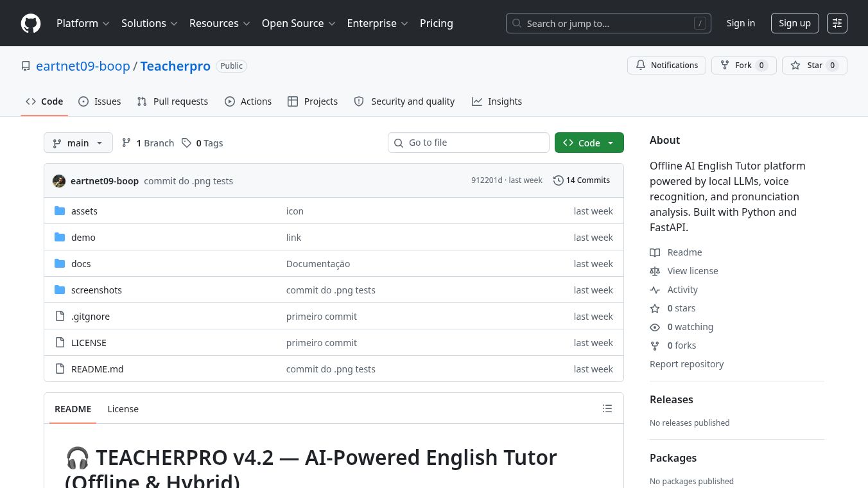Viewport: 868px width, 488px height.
Task: Open the appearance settings icon next to Sign up
Action: pos(837,23)
